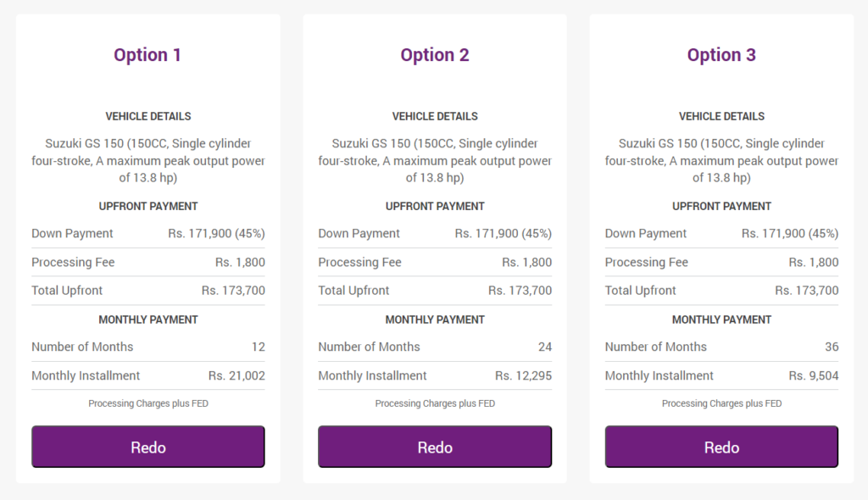868x500 pixels.
Task: Click Option 2 monthly installment Rs. 12,295
Action: coord(523,375)
